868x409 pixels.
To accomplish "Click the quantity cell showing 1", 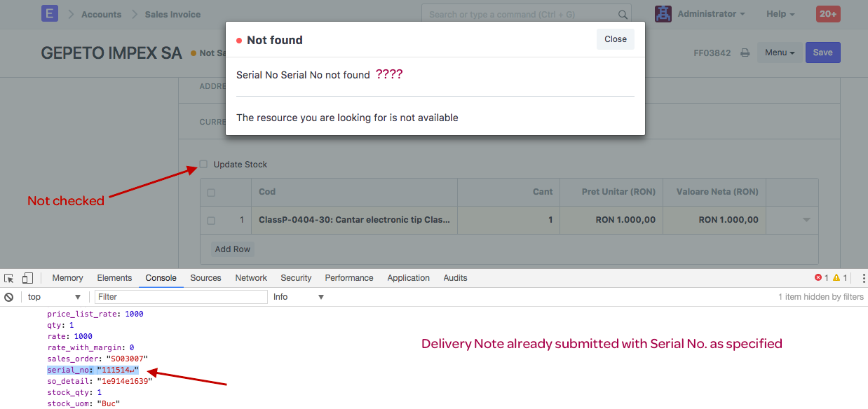I will (x=508, y=220).
